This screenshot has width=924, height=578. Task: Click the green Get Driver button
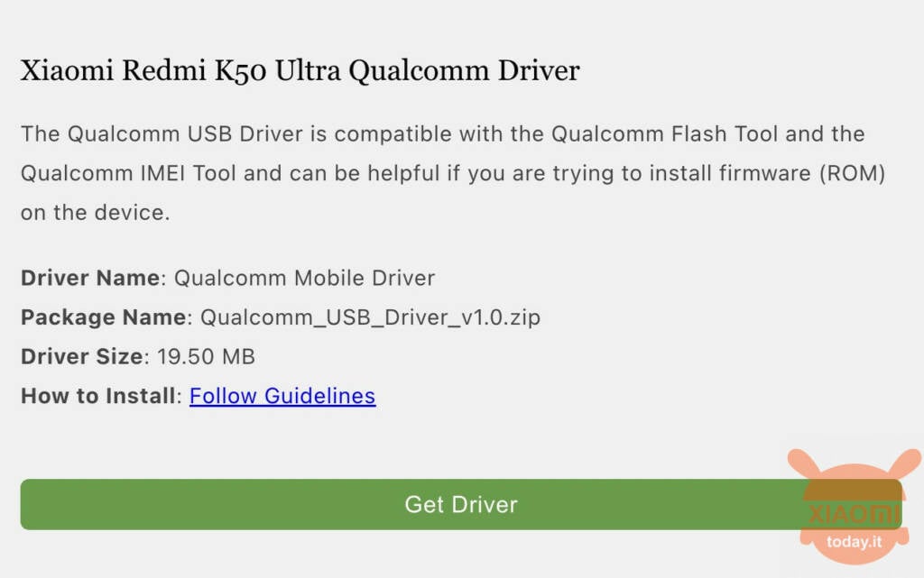point(461,504)
